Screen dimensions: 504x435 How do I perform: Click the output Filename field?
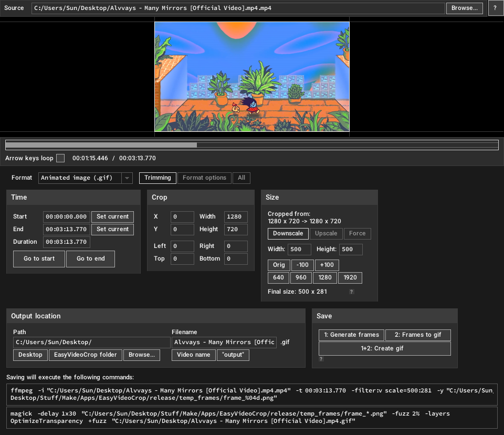224,343
